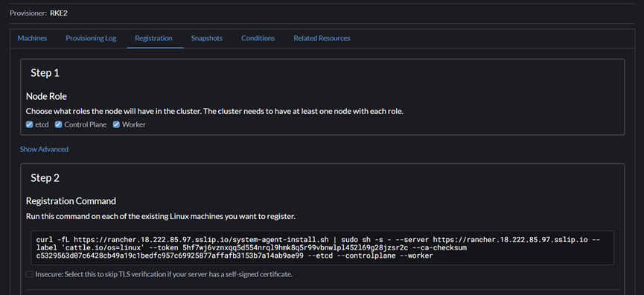This screenshot has height=295, width=644.
Task: Click the Node Role heading
Action: tap(46, 97)
